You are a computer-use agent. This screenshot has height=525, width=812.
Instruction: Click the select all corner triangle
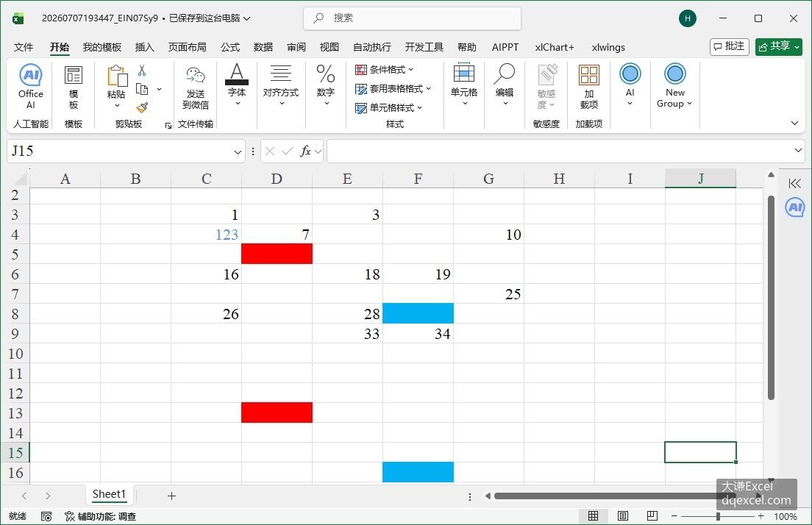pyautogui.click(x=20, y=179)
